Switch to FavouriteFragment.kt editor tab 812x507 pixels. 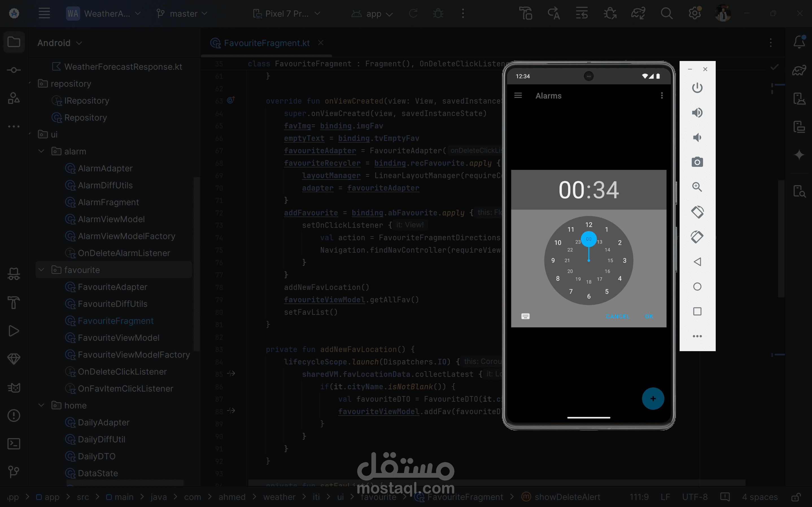[x=267, y=43]
